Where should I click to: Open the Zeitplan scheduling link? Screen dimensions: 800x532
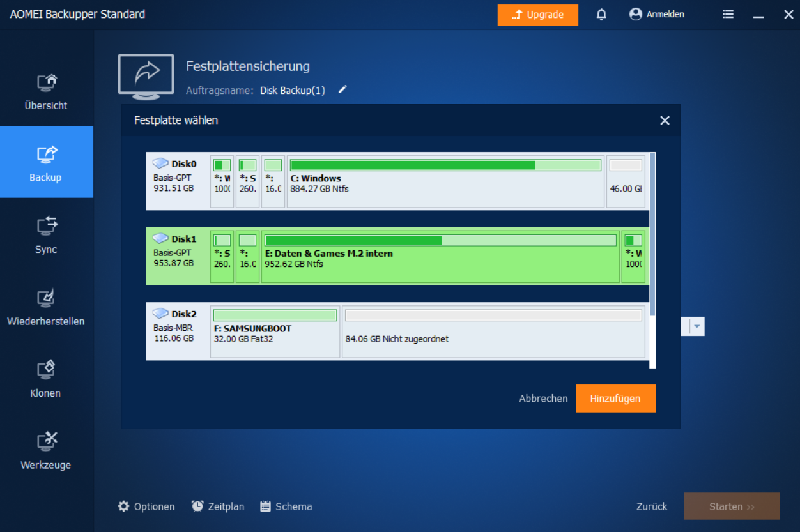[x=226, y=506]
